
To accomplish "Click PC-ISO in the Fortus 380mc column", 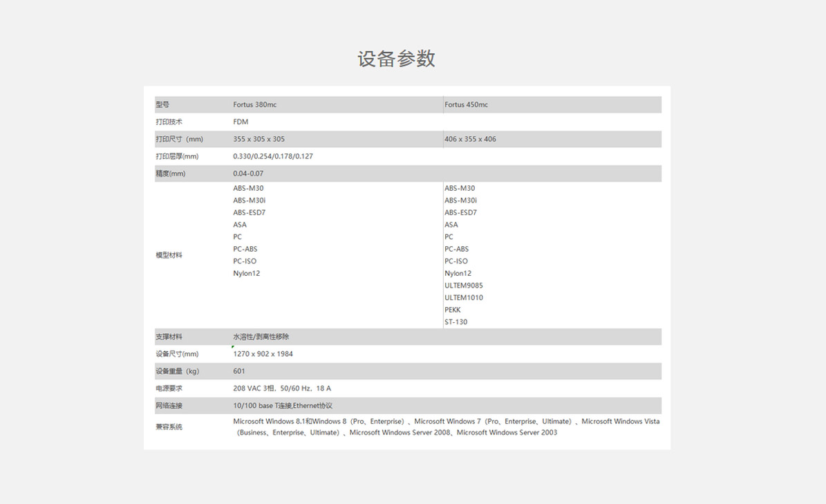I will coord(245,261).
